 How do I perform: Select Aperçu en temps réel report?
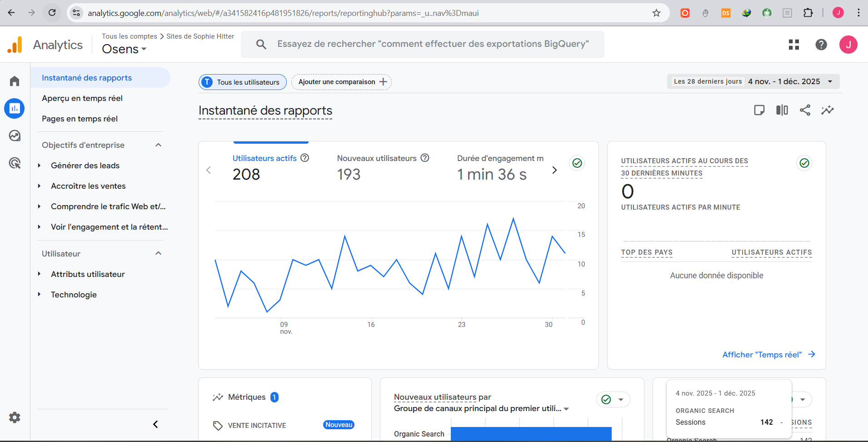(x=82, y=98)
